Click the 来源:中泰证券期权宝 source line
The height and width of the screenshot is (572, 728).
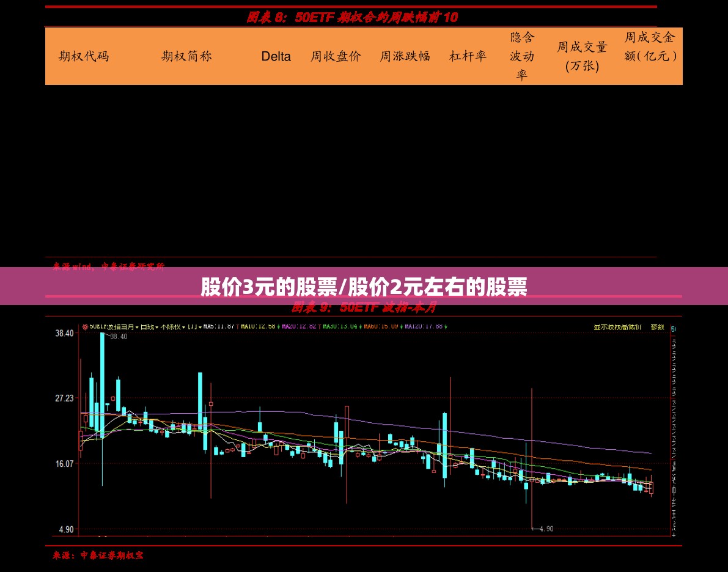tap(98, 555)
